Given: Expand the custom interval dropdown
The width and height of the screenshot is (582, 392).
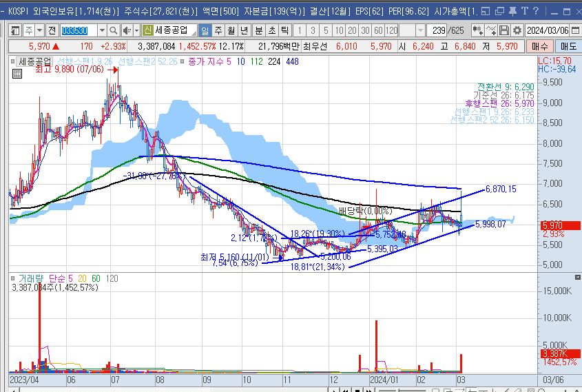Looking at the screenshot, I should point(420,30).
